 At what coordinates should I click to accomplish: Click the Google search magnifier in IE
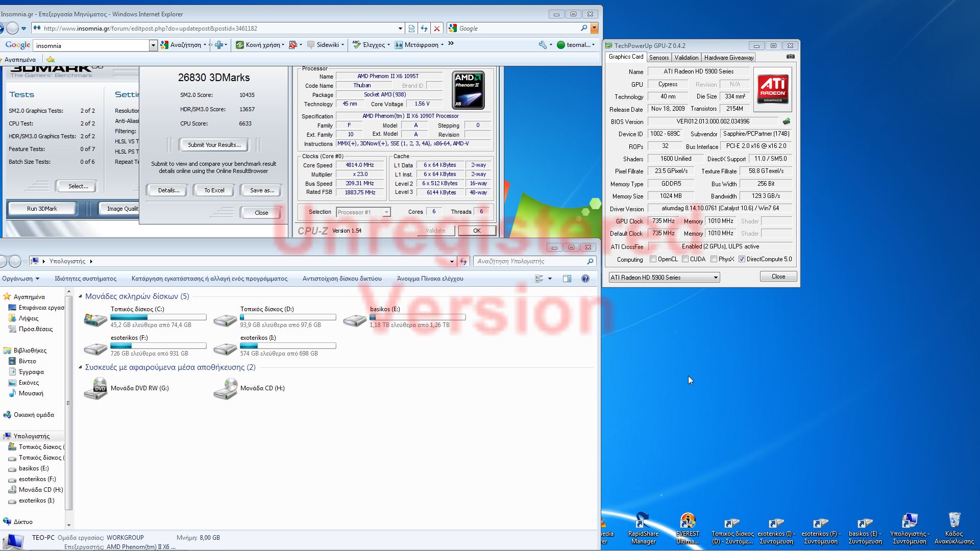tap(584, 29)
